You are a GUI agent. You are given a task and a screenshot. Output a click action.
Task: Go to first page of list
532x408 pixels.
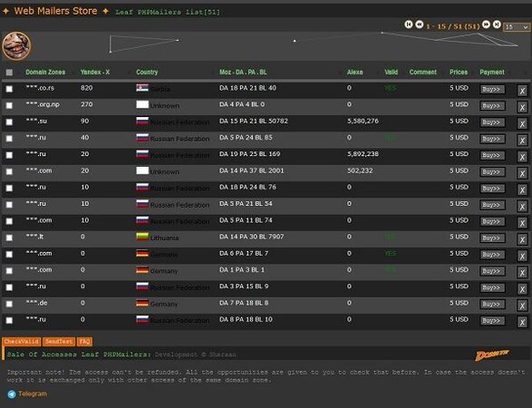pos(409,24)
